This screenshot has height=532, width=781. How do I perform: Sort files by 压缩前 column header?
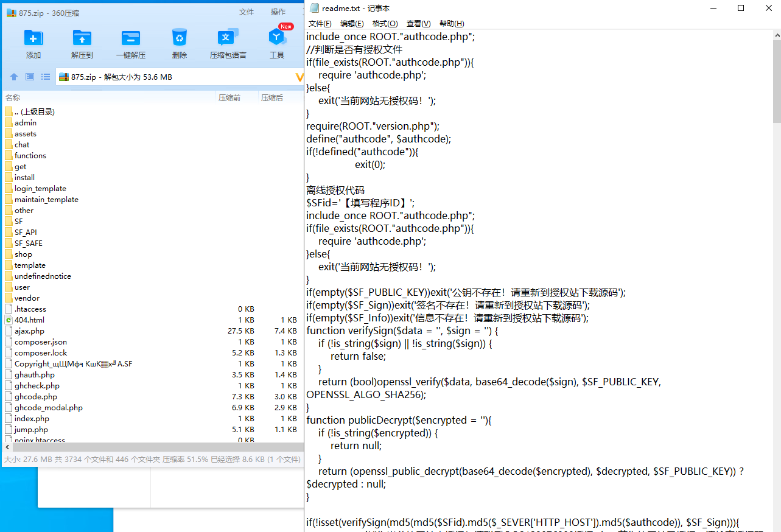pos(229,97)
